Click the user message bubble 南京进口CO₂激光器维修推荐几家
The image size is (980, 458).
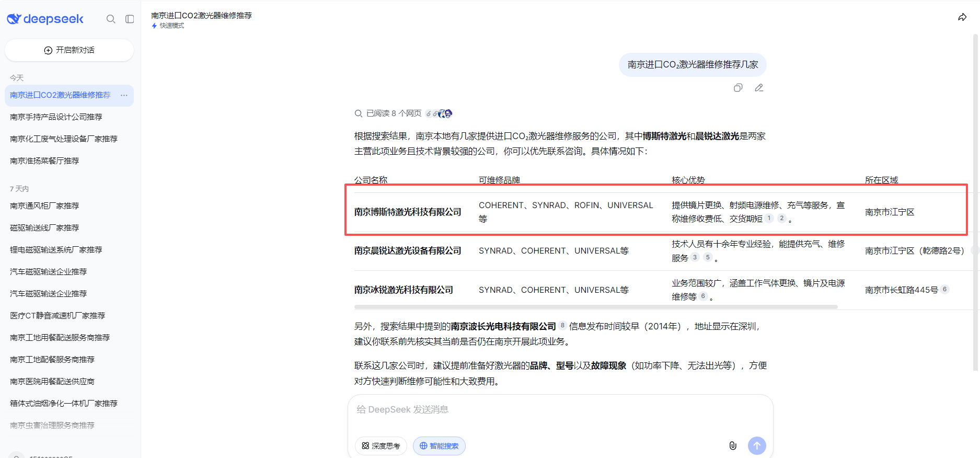693,65
